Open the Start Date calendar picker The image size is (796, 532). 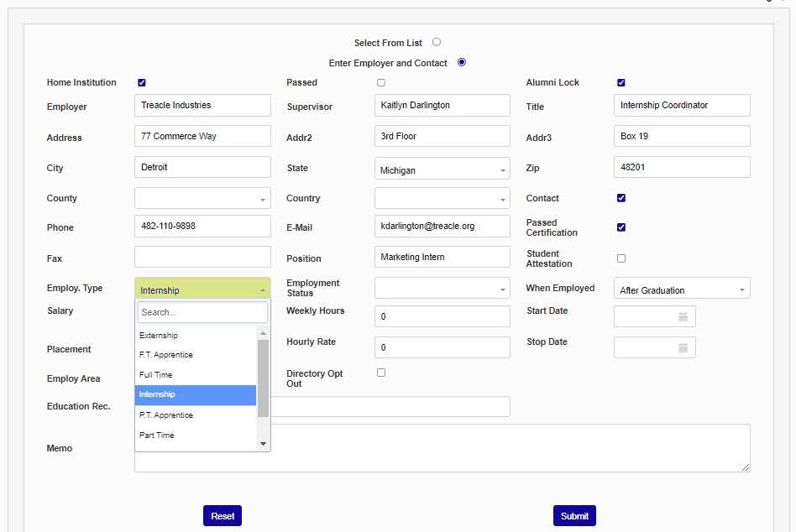683,317
